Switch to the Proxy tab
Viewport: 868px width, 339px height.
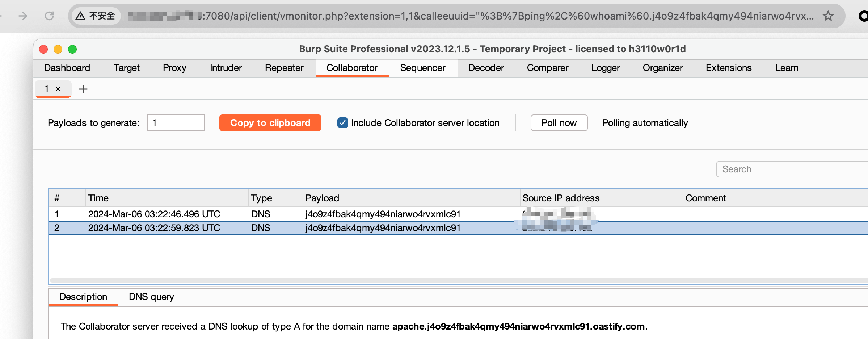coord(174,68)
